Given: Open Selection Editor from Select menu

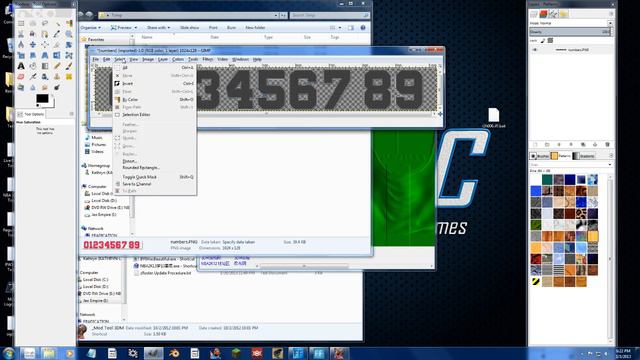Looking at the screenshot, I should (x=154, y=115).
